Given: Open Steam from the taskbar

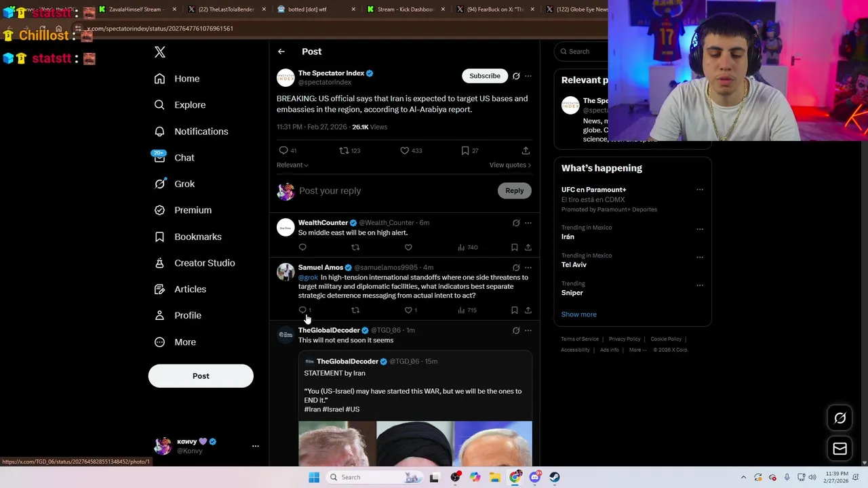Looking at the screenshot, I should click(x=555, y=477).
